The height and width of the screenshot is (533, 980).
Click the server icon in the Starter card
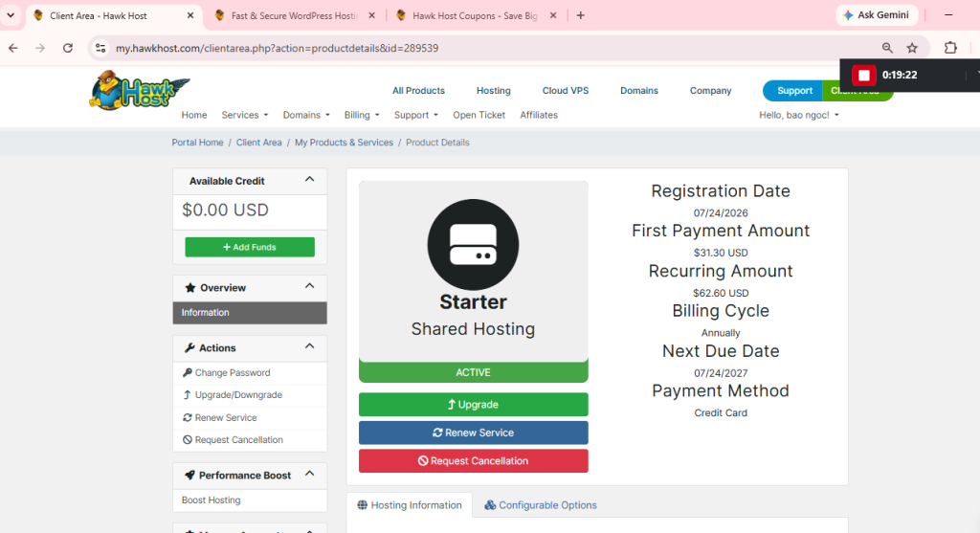pyautogui.click(x=473, y=244)
